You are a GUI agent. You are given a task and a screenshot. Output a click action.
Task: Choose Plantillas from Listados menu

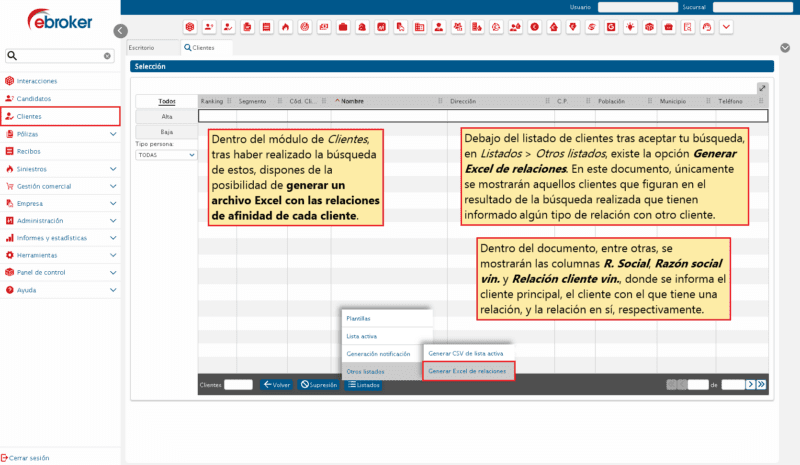pos(387,318)
